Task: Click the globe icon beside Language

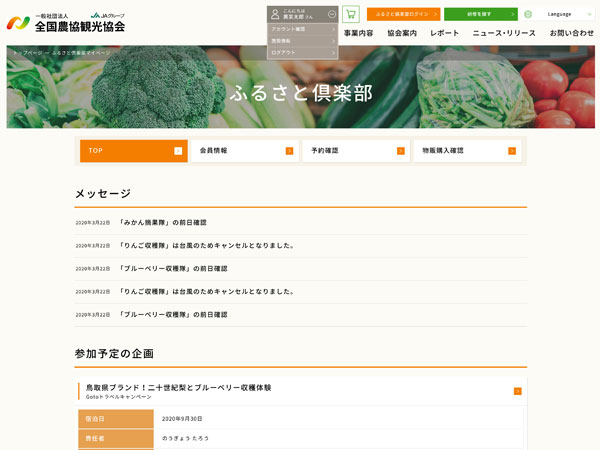Action: (x=528, y=14)
